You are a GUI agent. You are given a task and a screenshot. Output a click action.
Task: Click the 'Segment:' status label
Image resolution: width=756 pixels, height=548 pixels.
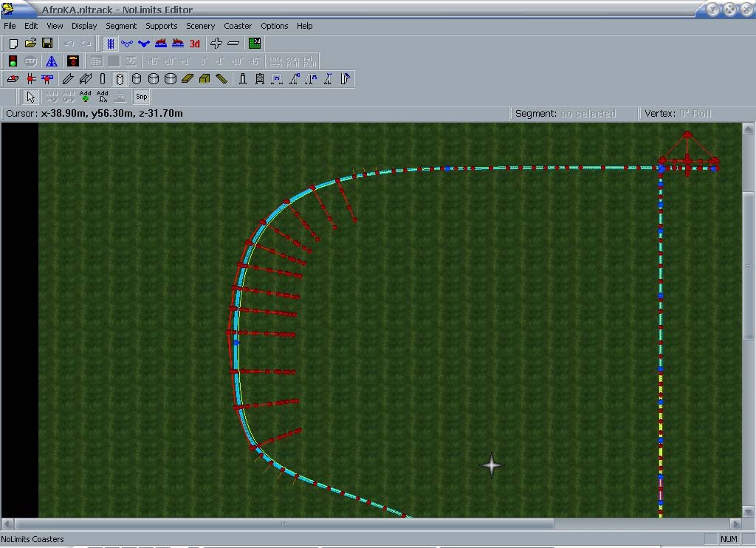536,114
